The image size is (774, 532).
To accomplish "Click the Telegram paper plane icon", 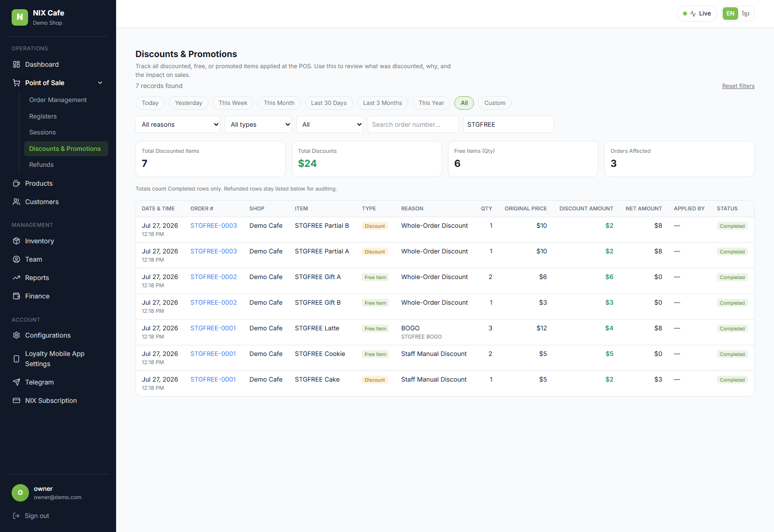I will [16, 382].
